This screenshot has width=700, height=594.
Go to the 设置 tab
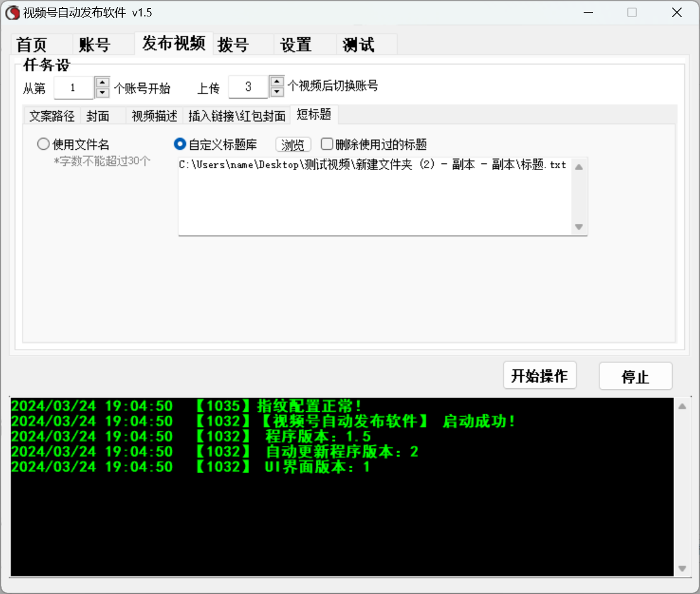coord(305,45)
